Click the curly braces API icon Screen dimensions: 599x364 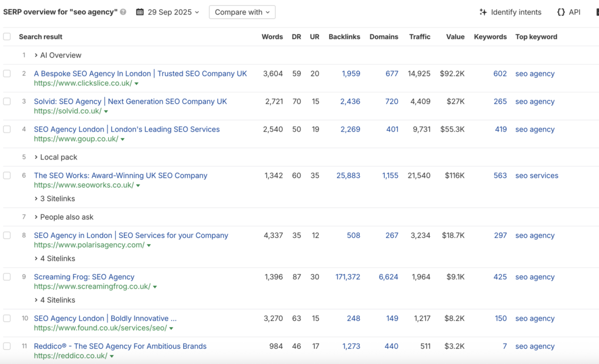pyautogui.click(x=561, y=12)
